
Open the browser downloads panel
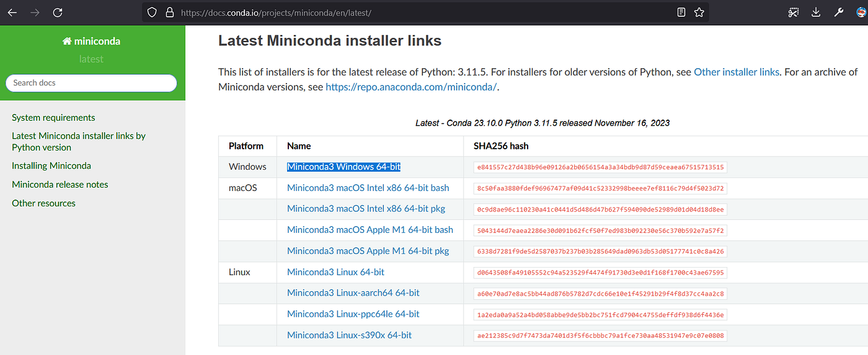pyautogui.click(x=816, y=12)
